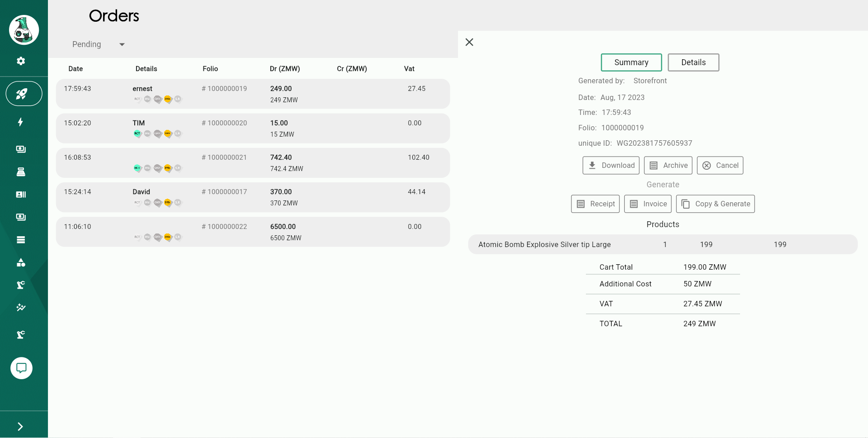
Task: Select the order with folio 1000000022
Action: [253, 232]
